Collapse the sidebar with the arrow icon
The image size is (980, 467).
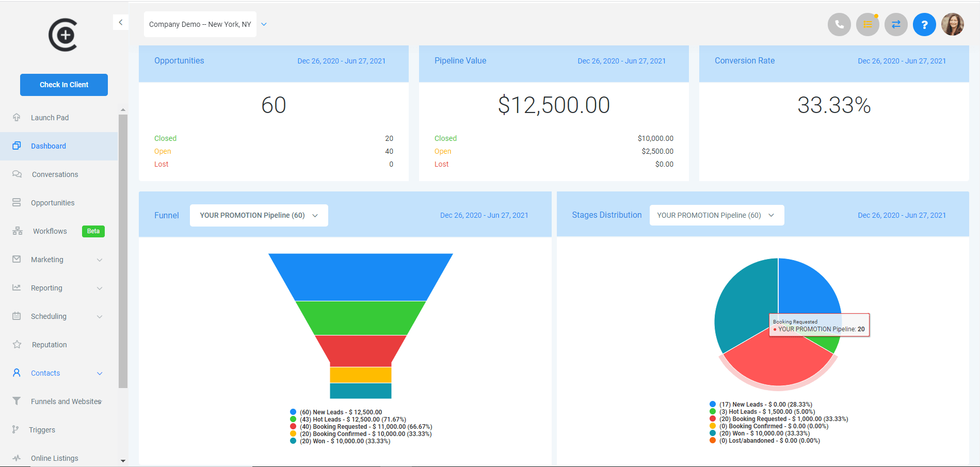[120, 22]
